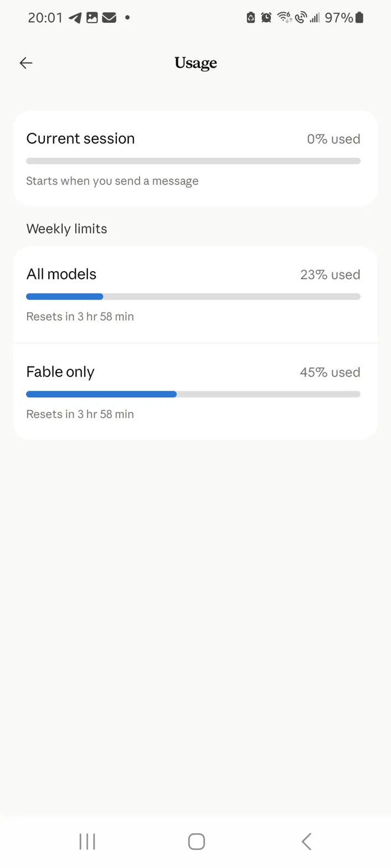Tap the 45% used label
Screen dimensions: 391x868
click(330, 372)
